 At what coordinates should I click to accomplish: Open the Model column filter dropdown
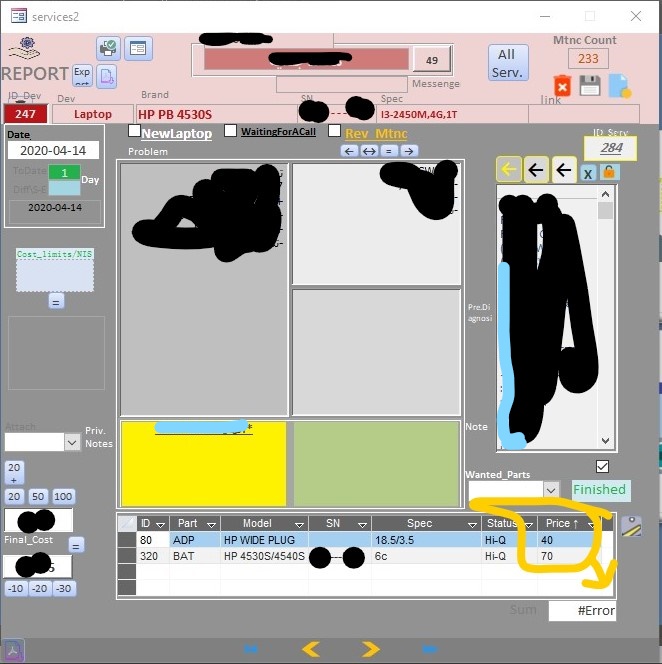(x=299, y=525)
